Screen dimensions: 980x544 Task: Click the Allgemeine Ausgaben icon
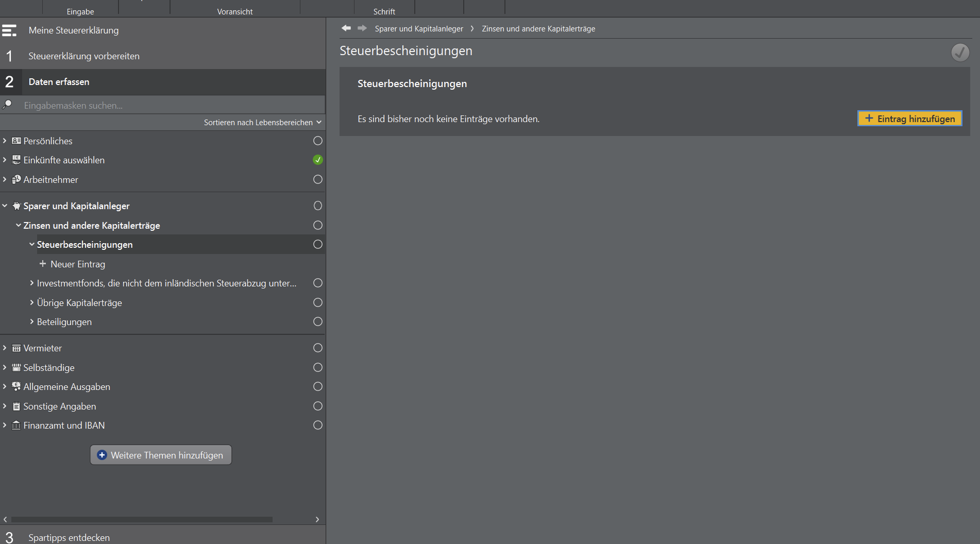click(16, 387)
